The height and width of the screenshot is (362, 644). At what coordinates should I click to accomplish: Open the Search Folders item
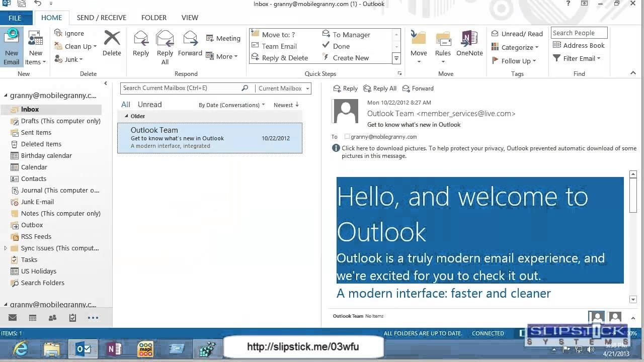(x=38, y=283)
